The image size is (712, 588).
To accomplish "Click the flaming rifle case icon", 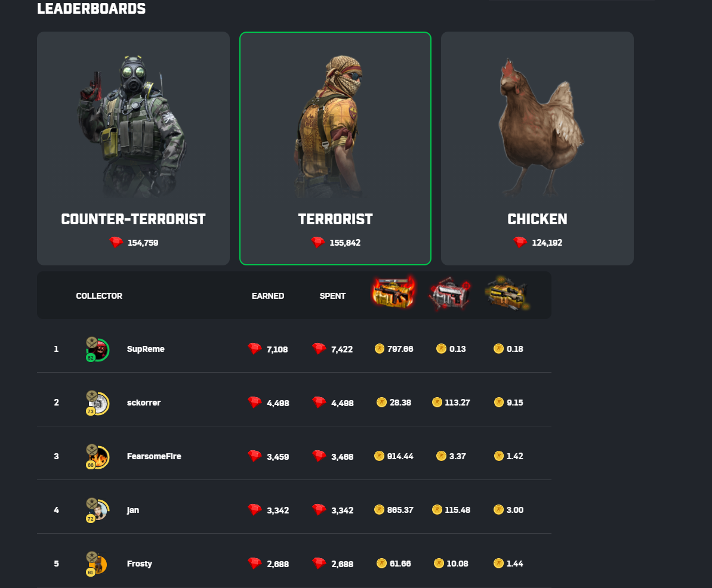I will [x=394, y=293].
